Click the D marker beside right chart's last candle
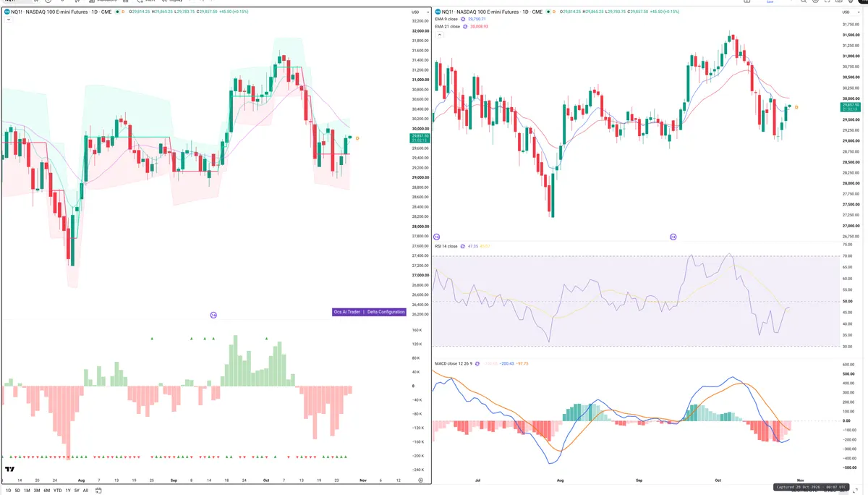 click(x=796, y=107)
